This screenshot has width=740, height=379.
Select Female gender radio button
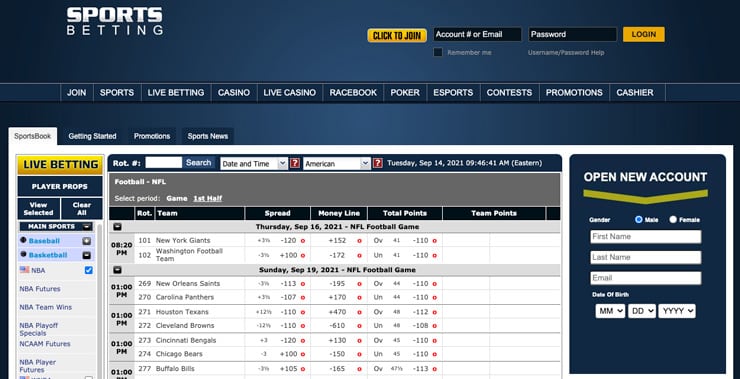673,219
